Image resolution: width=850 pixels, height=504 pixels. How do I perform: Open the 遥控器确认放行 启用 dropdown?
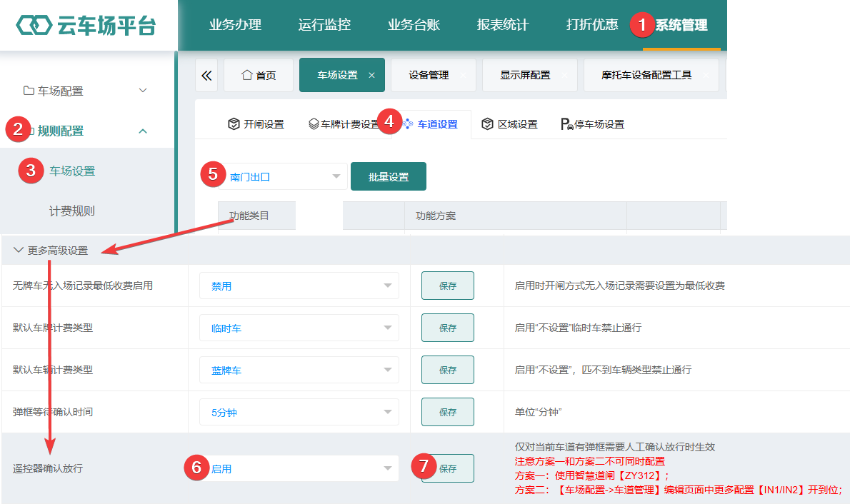[299, 468]
